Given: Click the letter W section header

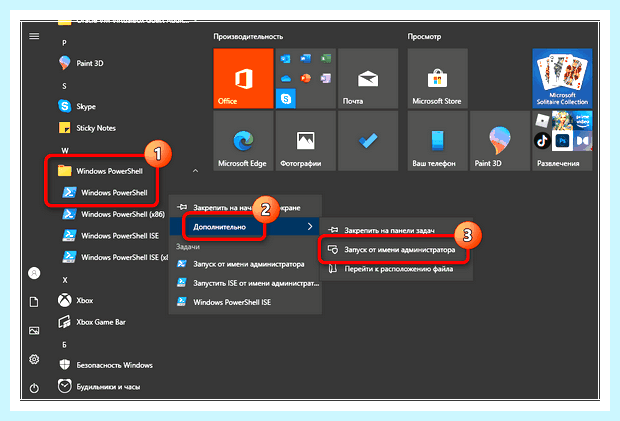Looking at the screenshot, I should [65, 151].
